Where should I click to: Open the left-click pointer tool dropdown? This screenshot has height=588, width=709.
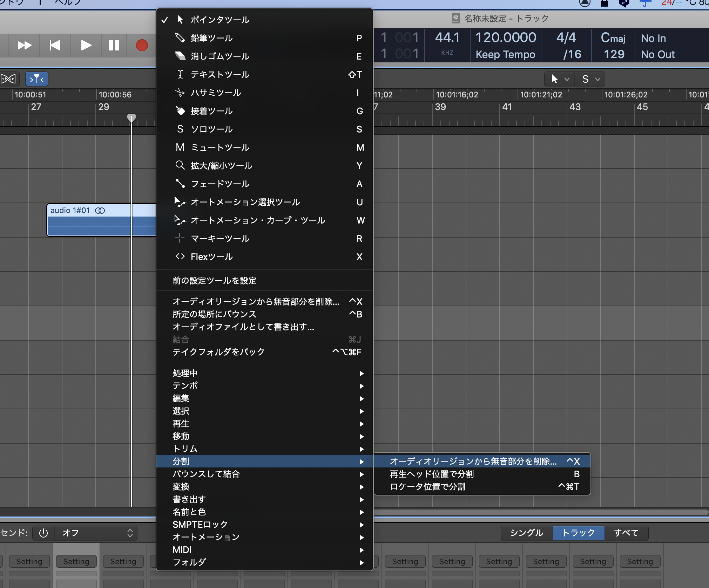[x=559, y=79]
